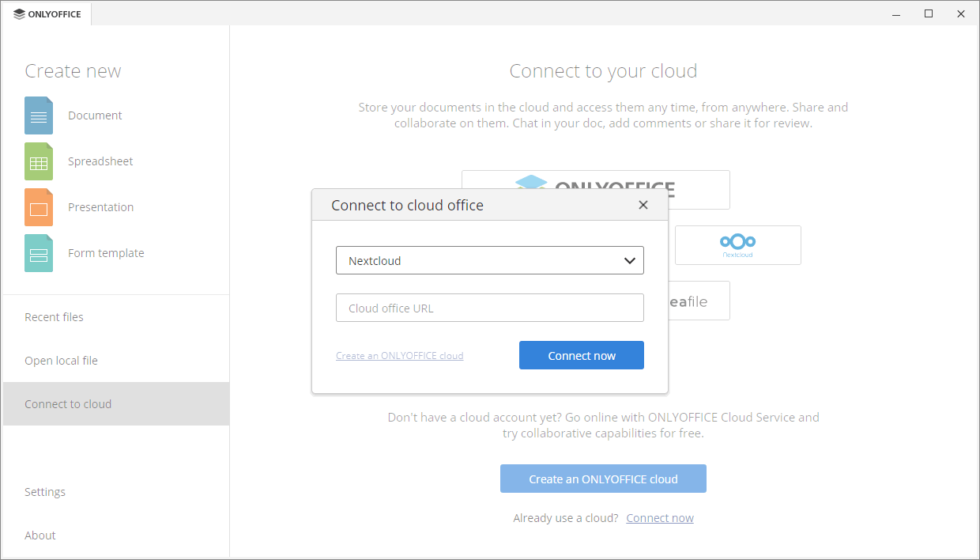
Task: Click the Connect now link at bottom
Action: click(x=660, y=518)
